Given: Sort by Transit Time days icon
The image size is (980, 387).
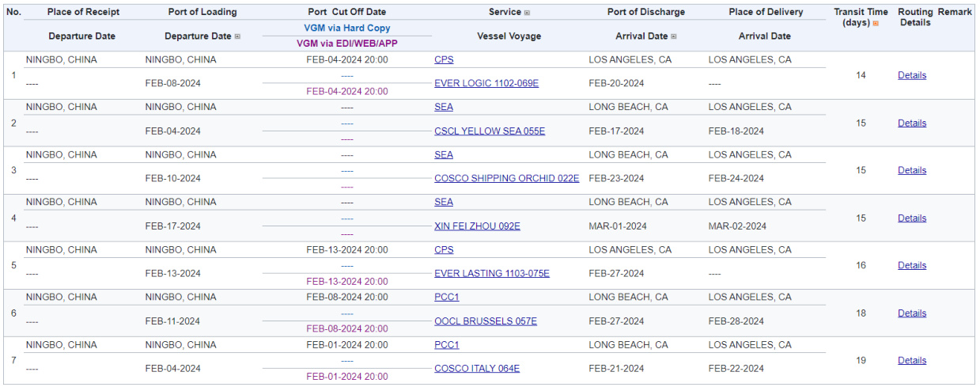Looking at the screenshot, I should pos(876,24).
